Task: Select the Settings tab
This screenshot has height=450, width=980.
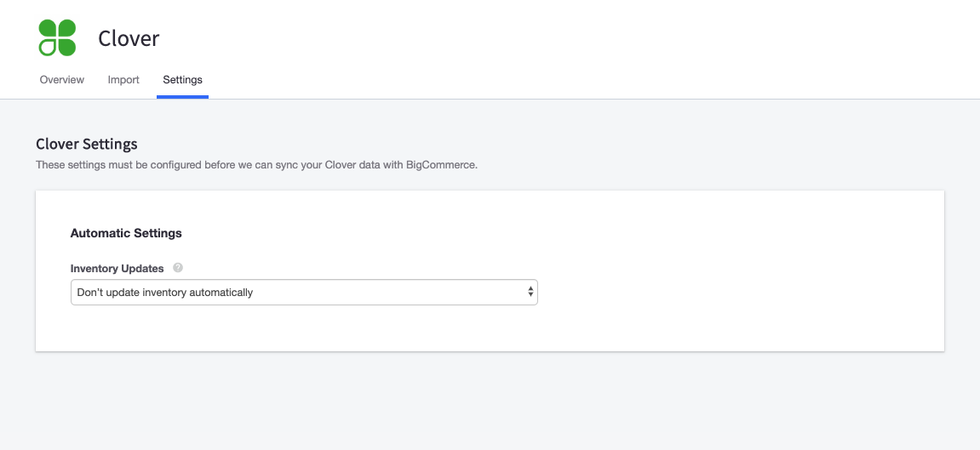Action: point(182,80)
